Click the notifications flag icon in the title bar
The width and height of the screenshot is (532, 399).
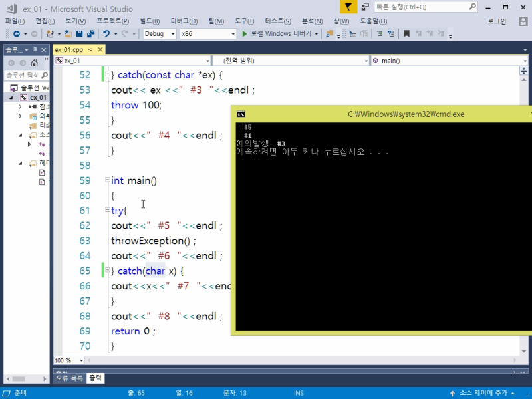click(348, 7)
